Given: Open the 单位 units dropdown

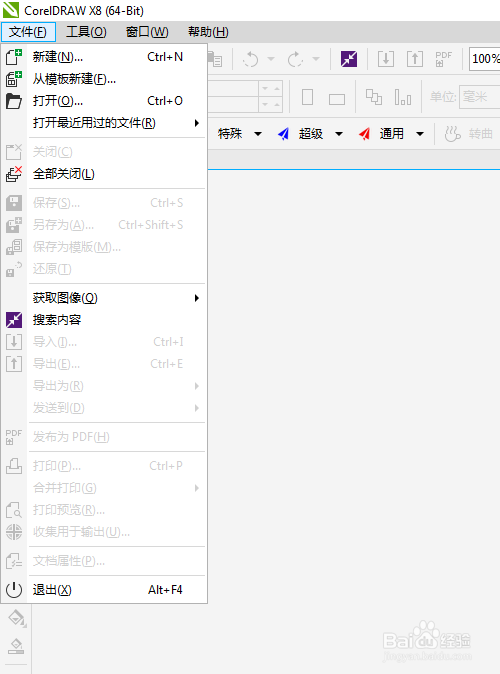Looking at the screenshot, I should pyautogui.click(x=479, y=97).
